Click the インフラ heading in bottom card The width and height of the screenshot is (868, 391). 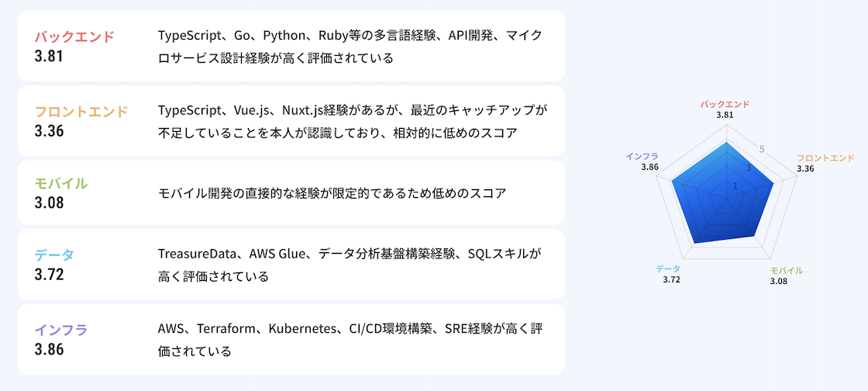[61, 330]
